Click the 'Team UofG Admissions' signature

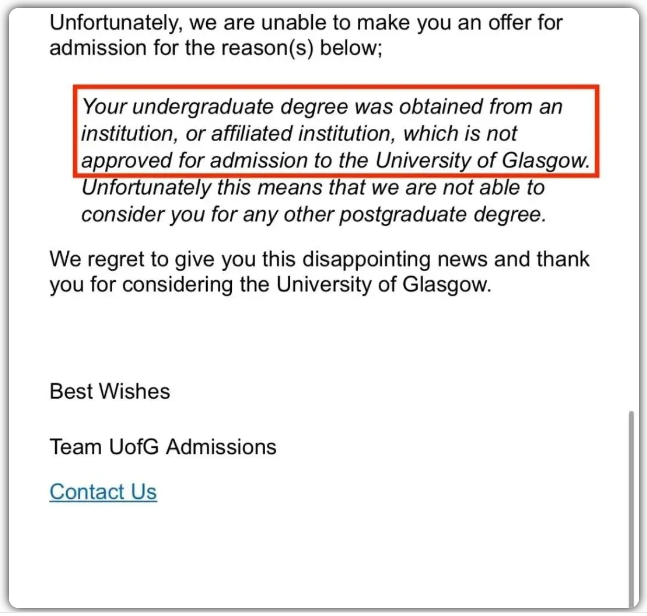coord(163,447)
